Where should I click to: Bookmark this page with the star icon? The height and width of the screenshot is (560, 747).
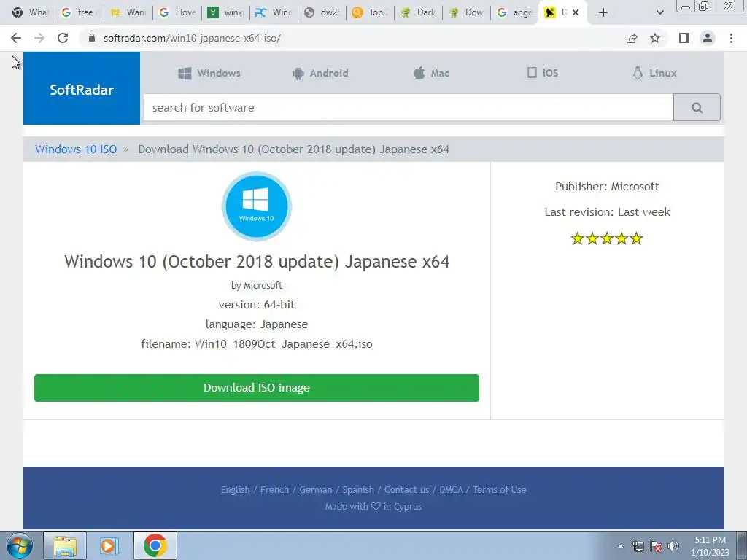coord(655,38)
